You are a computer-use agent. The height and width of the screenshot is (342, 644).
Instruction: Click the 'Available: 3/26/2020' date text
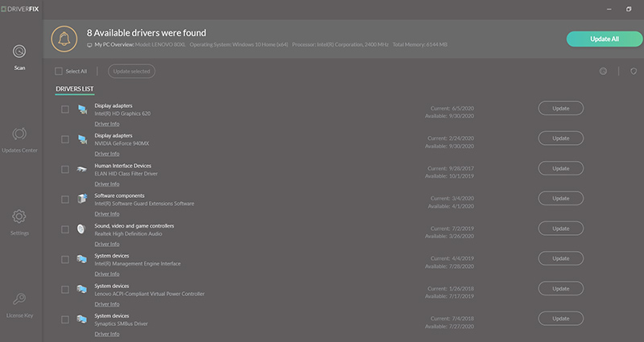coord(449,237)
